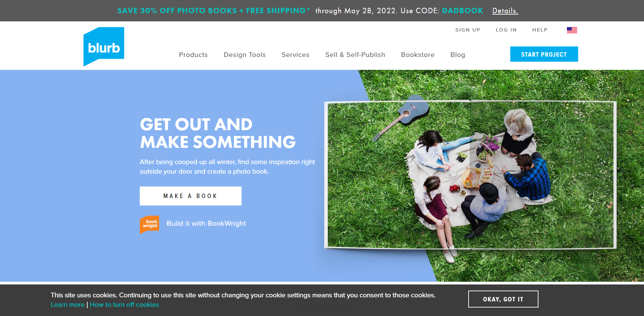The width and height of the screenshot is (644, 316).
Task: Open the Products menu
Action: click(193, 55)
